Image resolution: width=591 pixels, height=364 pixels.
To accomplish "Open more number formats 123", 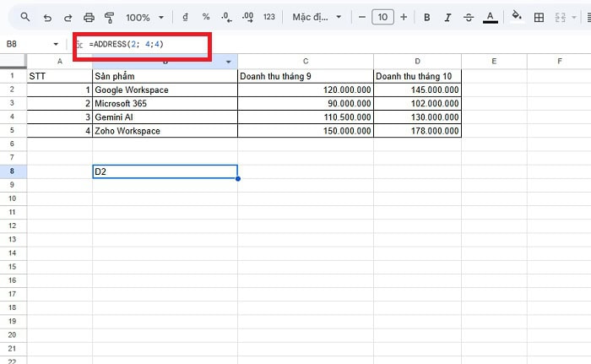I will pyautogui.click(x=268, y=17).
